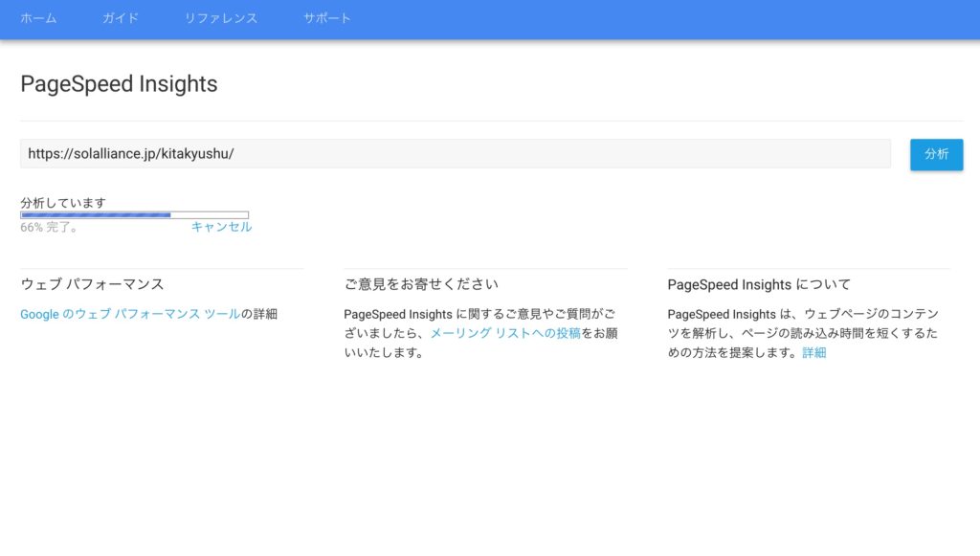Screen dimensions: 980x556
Task: Select リファレンス in the top bar
Action: [x=221, y=18]
